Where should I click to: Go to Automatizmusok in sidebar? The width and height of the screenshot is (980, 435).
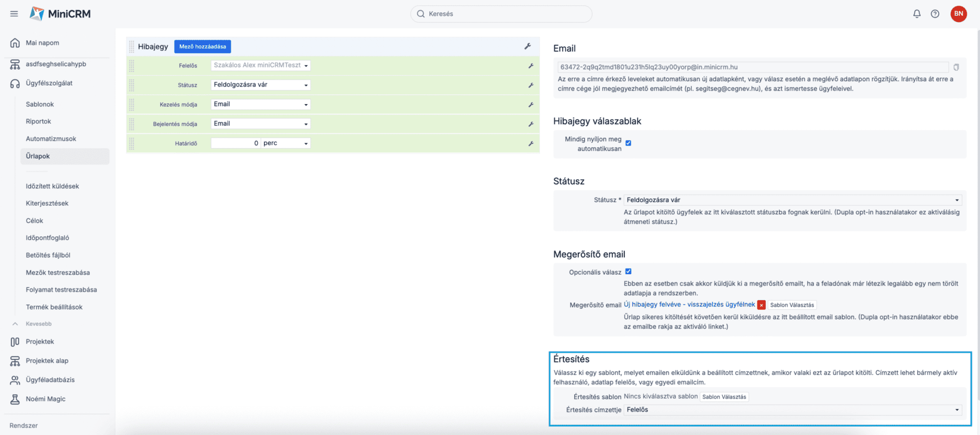[x=51, y=139]
